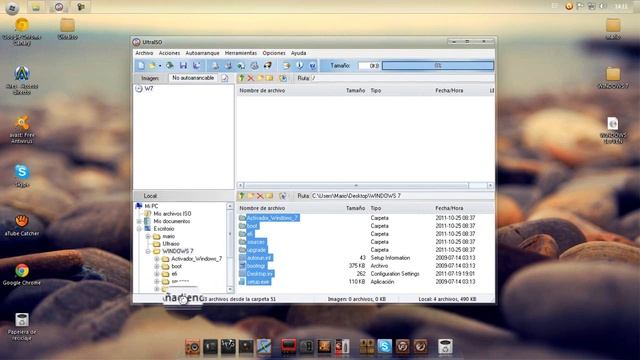The width and height of the screenshot is (640, 360).
Task: Click the Google Chrome desktop shortcut
Action: click(x=22, y=274)
